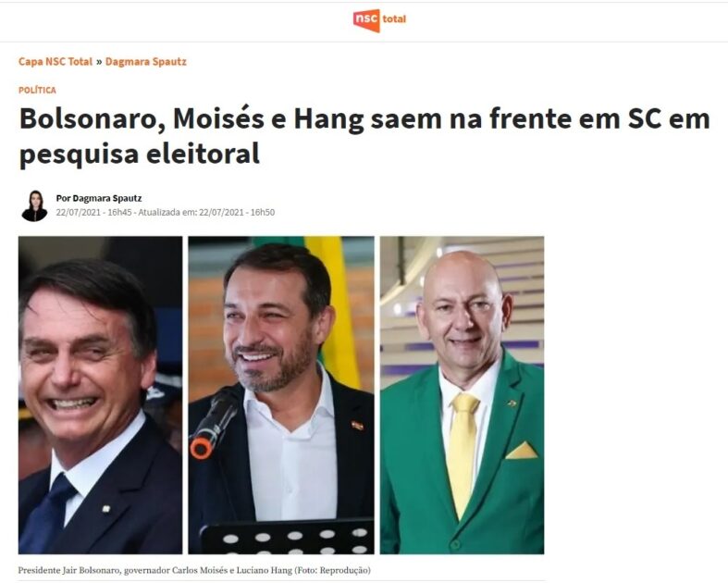This screenshot has width=728, height=583.
Task: Click the 22/07/2021 - 16h45 publication date
Action: [x=93, y=212]
